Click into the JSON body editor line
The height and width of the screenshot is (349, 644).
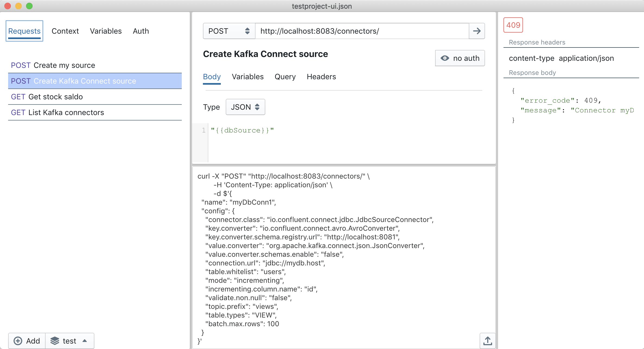click(326, 131)
